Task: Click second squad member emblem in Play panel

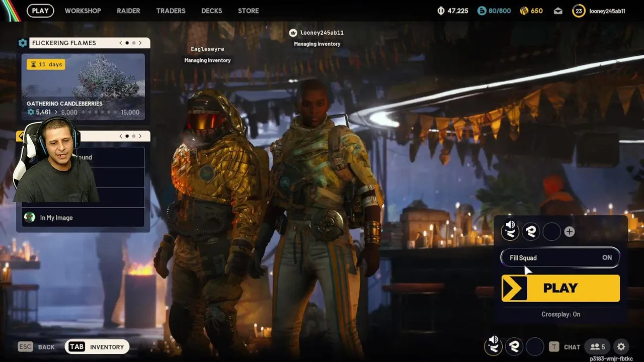Action: [x=531, y=231]
